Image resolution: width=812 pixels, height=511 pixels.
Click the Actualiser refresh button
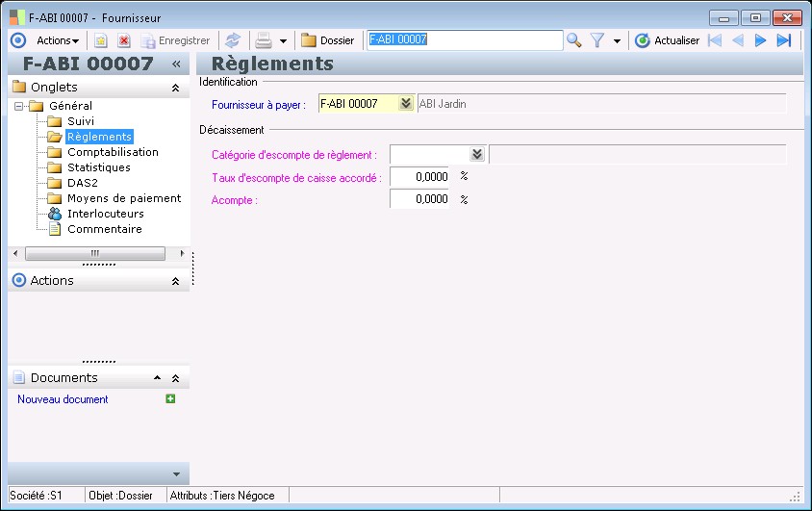click(x=667, y=40)
